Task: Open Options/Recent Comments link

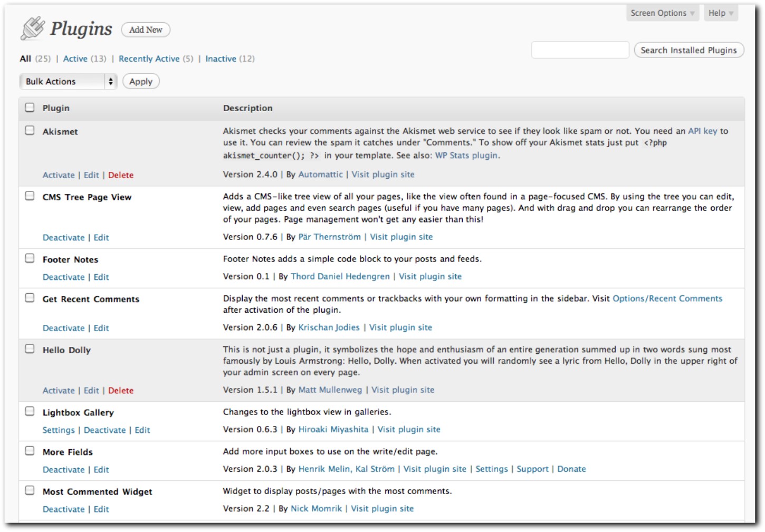Action: click(667, 298)
